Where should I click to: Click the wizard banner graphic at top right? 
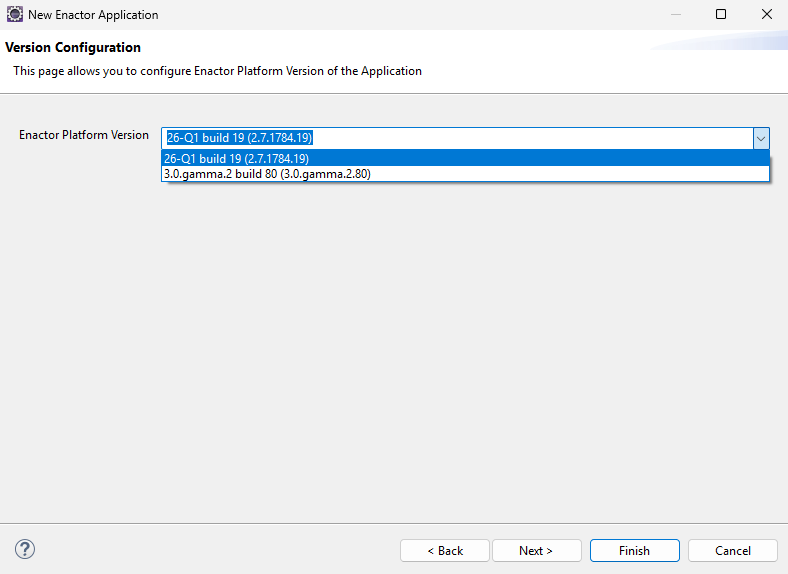(x=720, y=41)
